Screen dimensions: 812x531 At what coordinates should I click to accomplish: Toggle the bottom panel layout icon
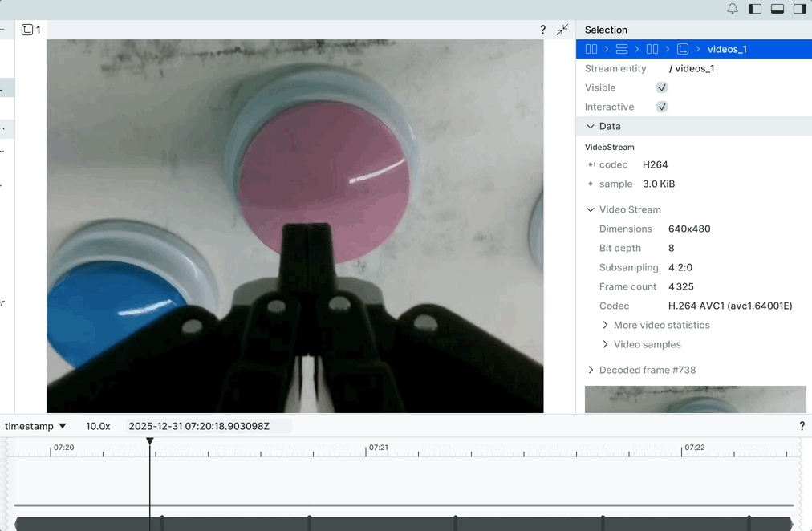(x=777, y=9)
